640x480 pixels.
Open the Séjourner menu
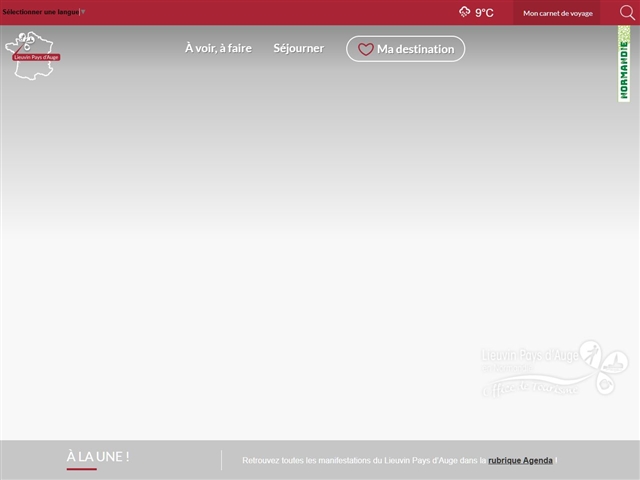click(298, 48)
